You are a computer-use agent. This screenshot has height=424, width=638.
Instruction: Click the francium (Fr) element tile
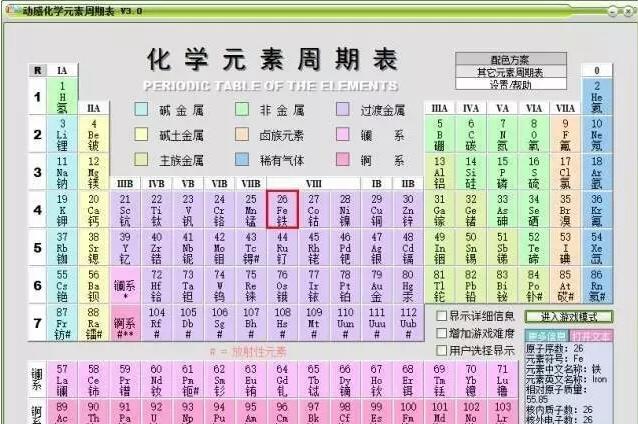coord(62,322)
